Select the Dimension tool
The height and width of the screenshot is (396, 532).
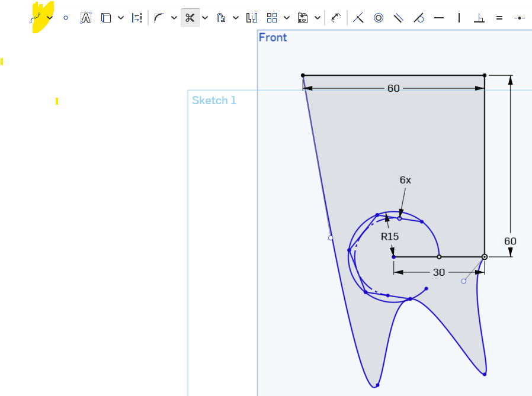pyautogui.click(x=336, y=18)
